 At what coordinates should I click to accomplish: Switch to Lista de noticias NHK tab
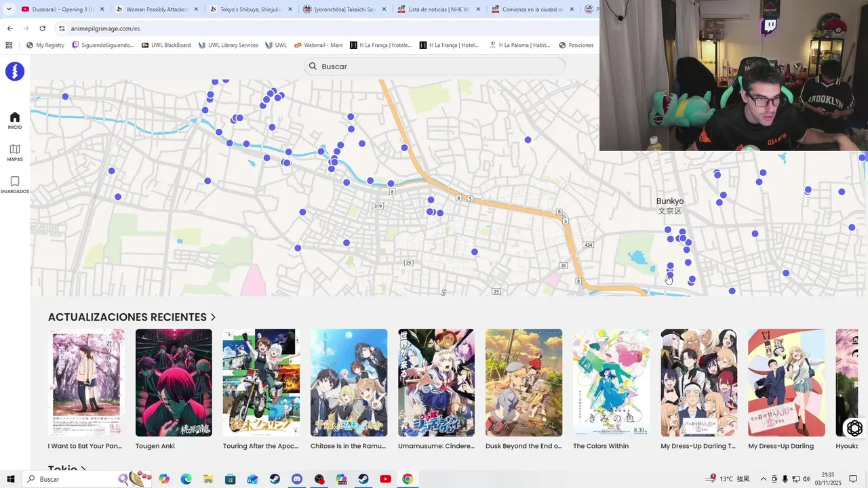point(439,9)
